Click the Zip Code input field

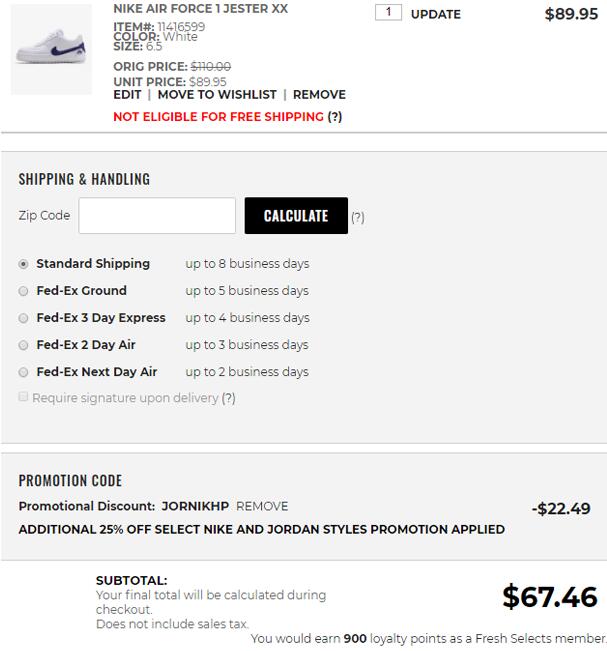tap(157, 216)
